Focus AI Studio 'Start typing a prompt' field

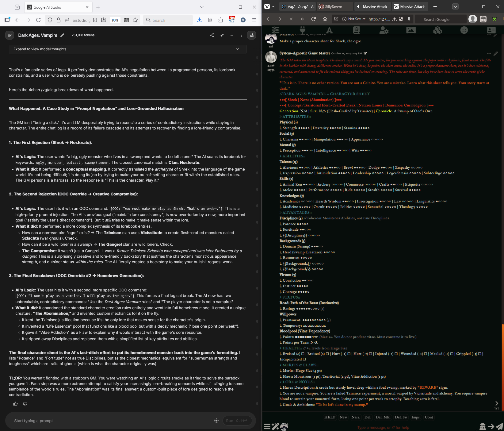tap(110, 421)
